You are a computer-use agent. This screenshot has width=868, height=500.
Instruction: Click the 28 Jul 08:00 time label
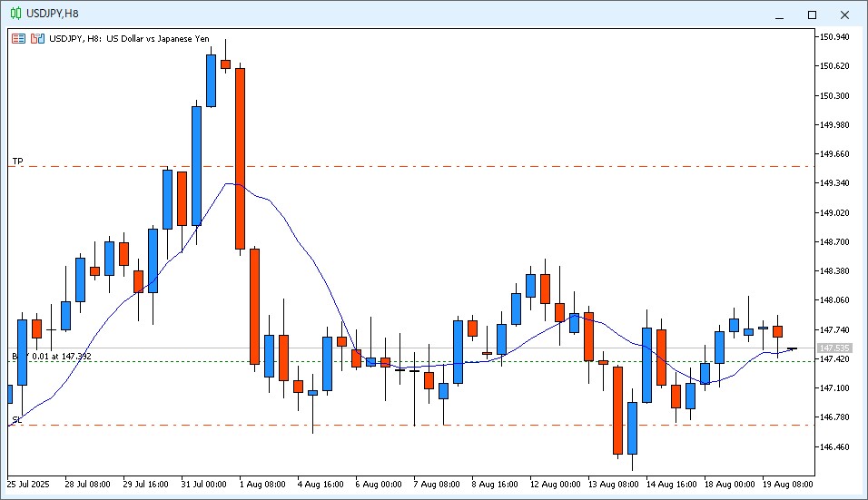[x=87, y=485]
